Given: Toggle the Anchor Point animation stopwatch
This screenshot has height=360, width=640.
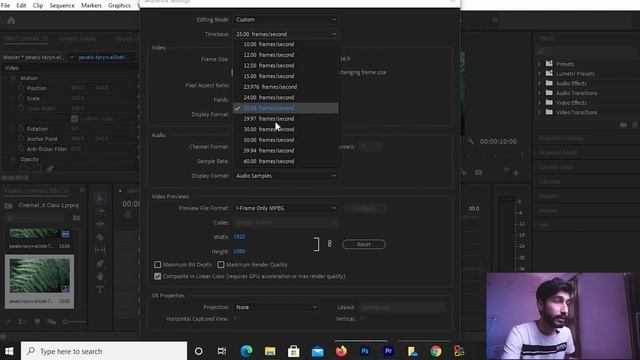Looking at the screenshot, I should tap(21, 139).
